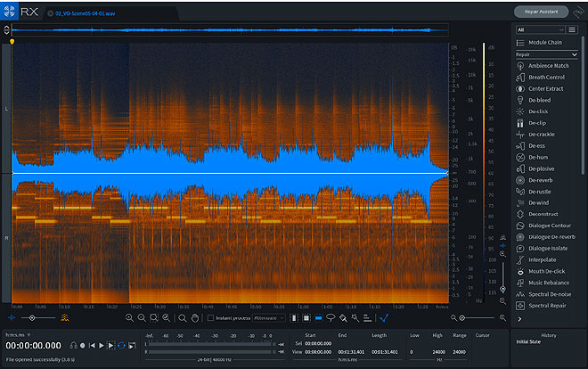Toggle the R channel
Viewport: 588px width, 369px height.
6,238
